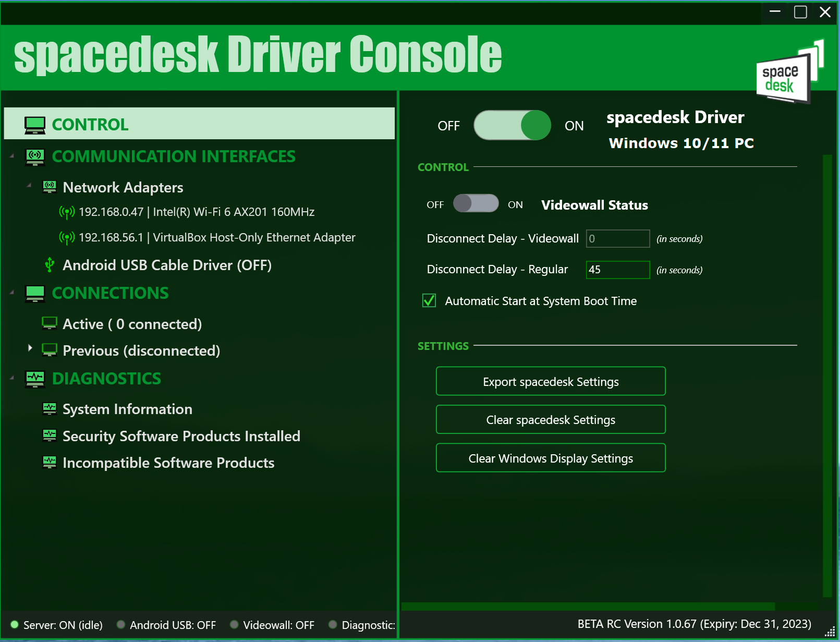The width and height of the screenshot is (840, 642).
Task: Click the System Information icon
Action: point(50,409)
